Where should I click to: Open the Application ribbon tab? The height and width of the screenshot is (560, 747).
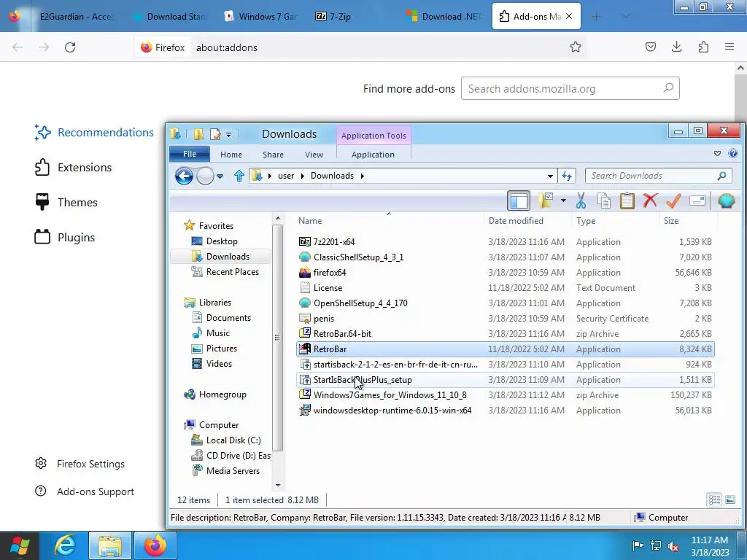(x=373, y=155)
